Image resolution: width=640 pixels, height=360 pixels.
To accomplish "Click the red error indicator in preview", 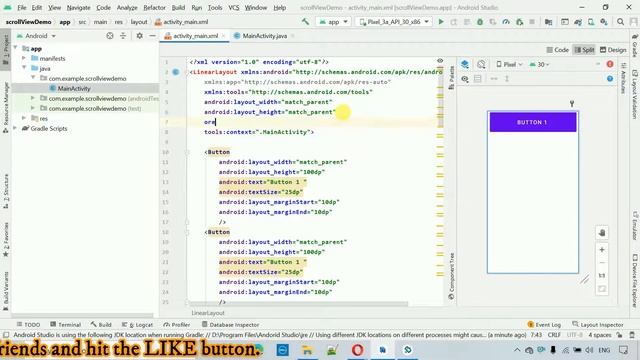I will pos(610,64).
